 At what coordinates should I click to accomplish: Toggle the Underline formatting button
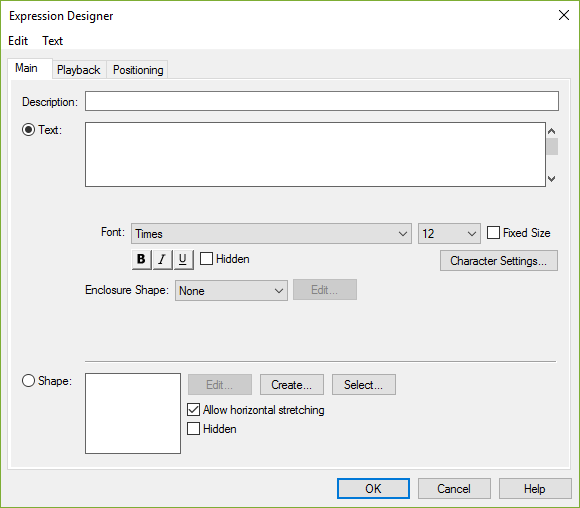[183, 259]
